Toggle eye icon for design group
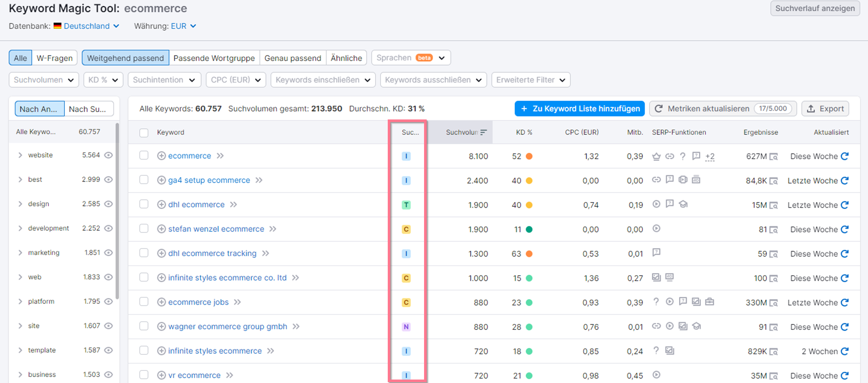Image resolution: width=868 pixels, height=383 pixels. [108, 204]
